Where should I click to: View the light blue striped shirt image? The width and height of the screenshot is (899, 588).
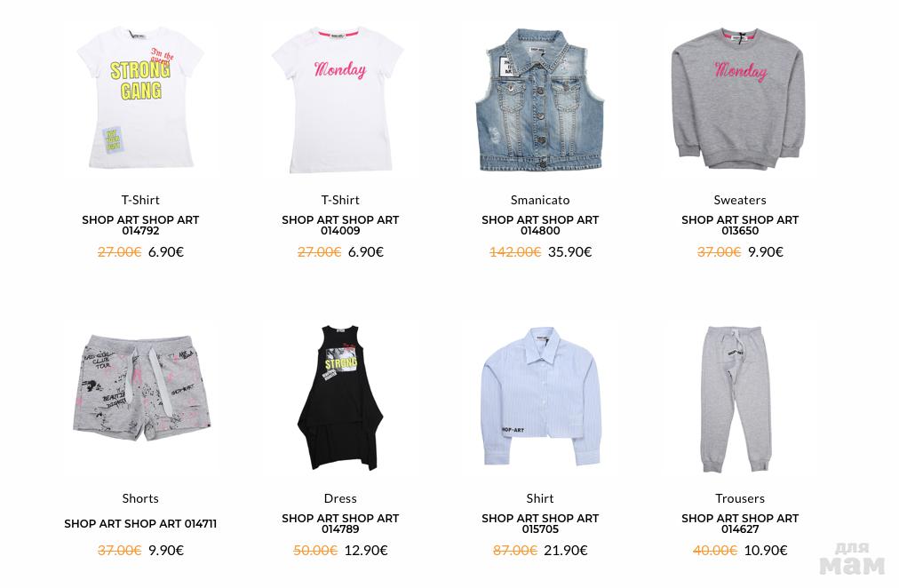tap(540, 396)
